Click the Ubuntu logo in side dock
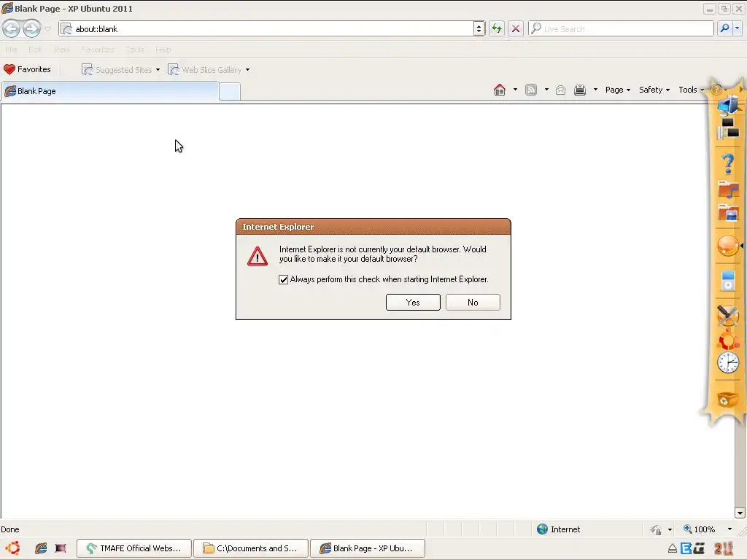This screenshot has height=560, width=747. point(729,339)
